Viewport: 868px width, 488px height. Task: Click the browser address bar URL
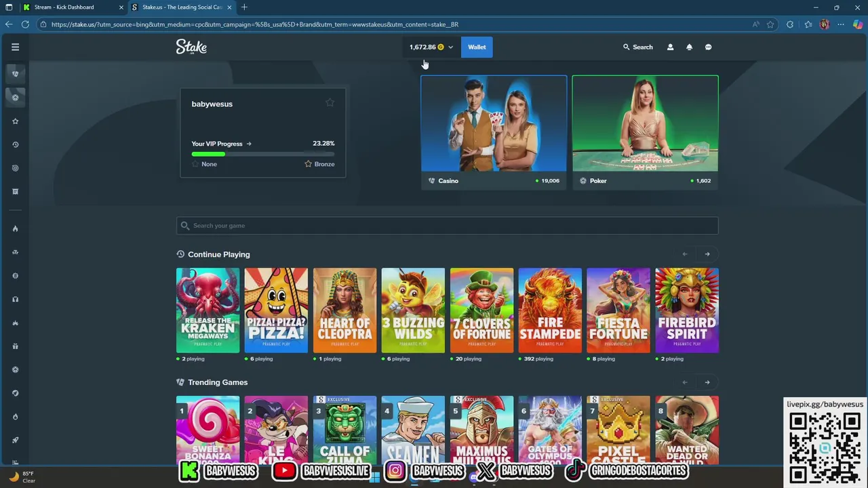pyautogui.click(x=255, y=24)
